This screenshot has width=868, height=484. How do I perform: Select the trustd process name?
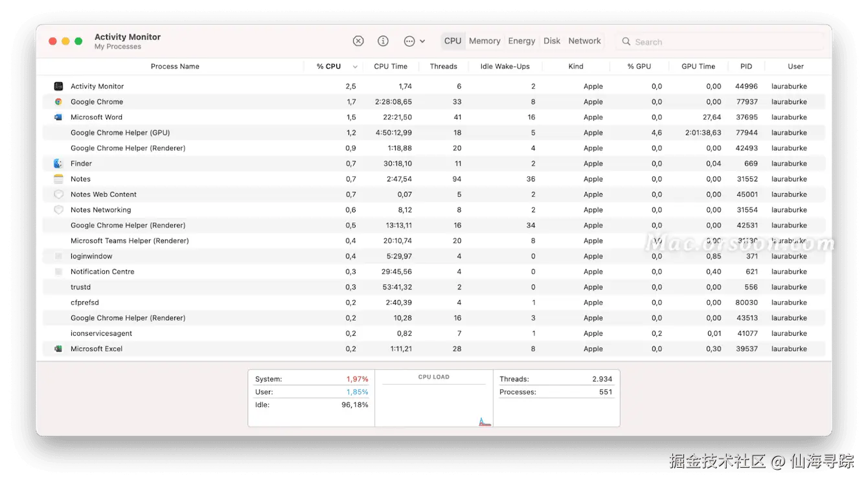tap(80, 287)
